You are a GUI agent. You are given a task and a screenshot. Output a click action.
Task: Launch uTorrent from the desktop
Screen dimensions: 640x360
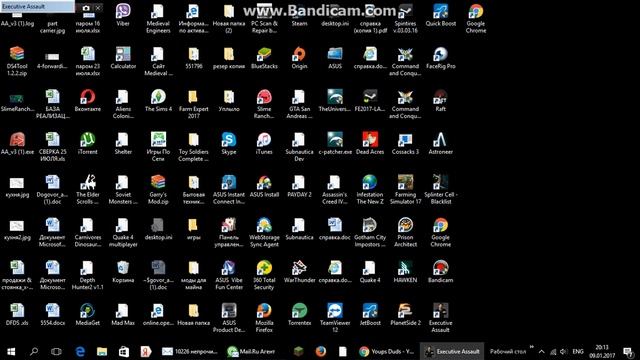[x=88, y=144]
